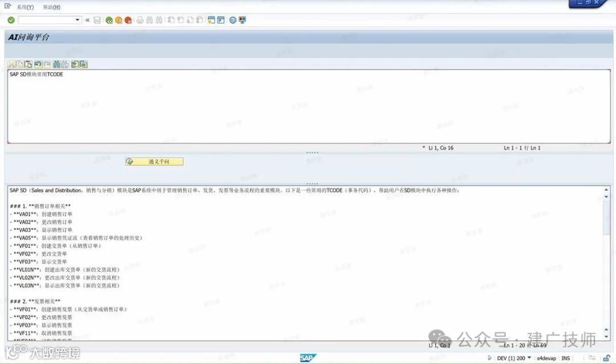Open Help with the blue question mark icon
The width and height of the screenshot is (616, 364).
pos(233,20)
